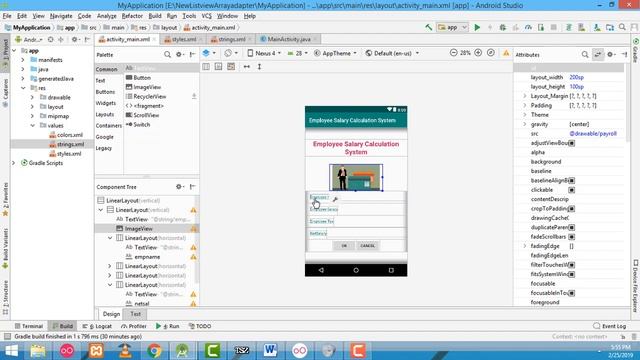Click the layout warnings triangle icon
640x360 pixels.
click(506, 53)
